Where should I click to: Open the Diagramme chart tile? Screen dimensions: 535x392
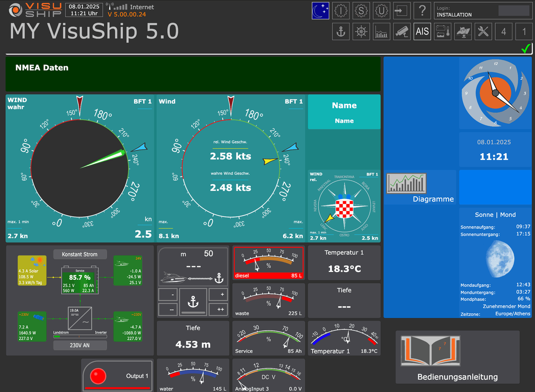420,187
